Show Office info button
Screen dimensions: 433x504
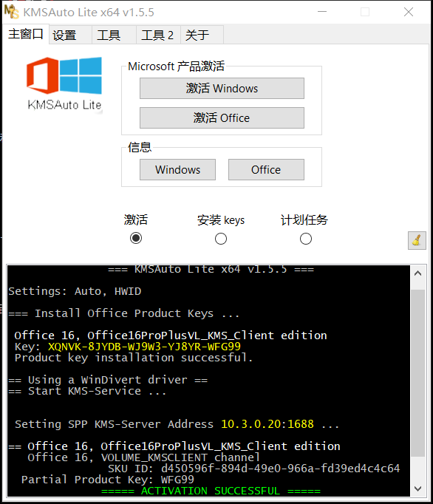coord(266,170)
